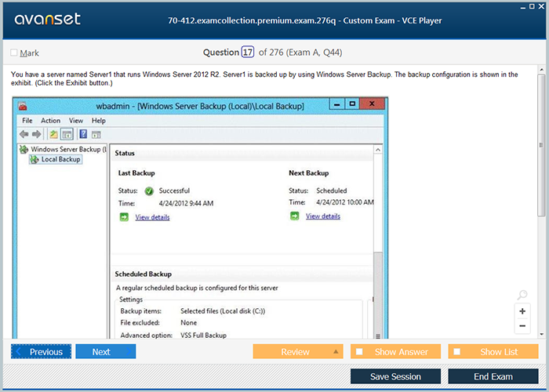
Task: Toggle the Show List checkbox
Action: coord(457,351)
